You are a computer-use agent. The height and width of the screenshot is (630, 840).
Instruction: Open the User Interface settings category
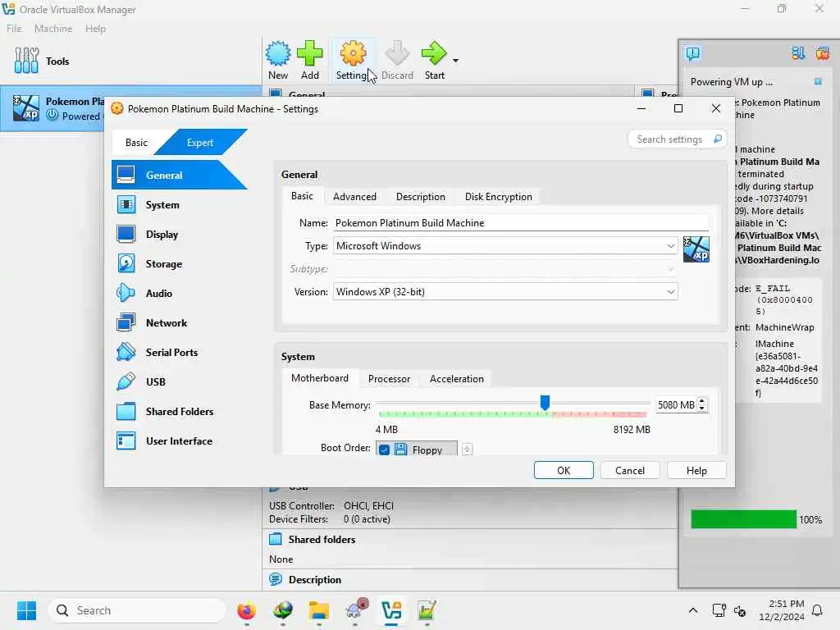click(179, 441)
